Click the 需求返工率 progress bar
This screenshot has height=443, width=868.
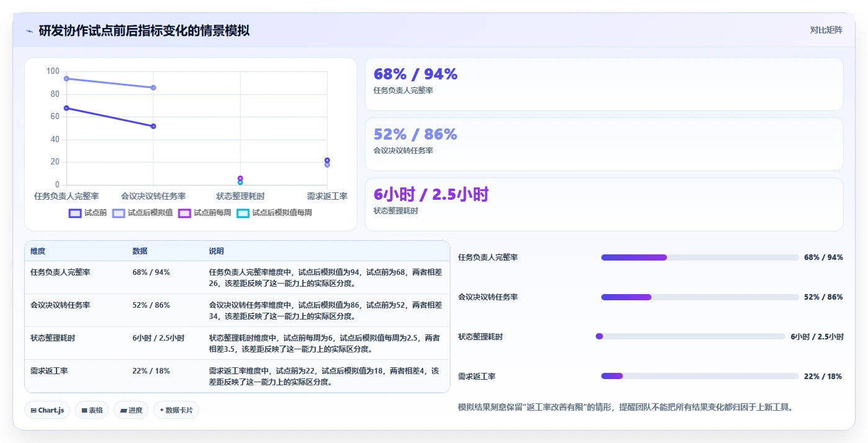click(700, 376)
